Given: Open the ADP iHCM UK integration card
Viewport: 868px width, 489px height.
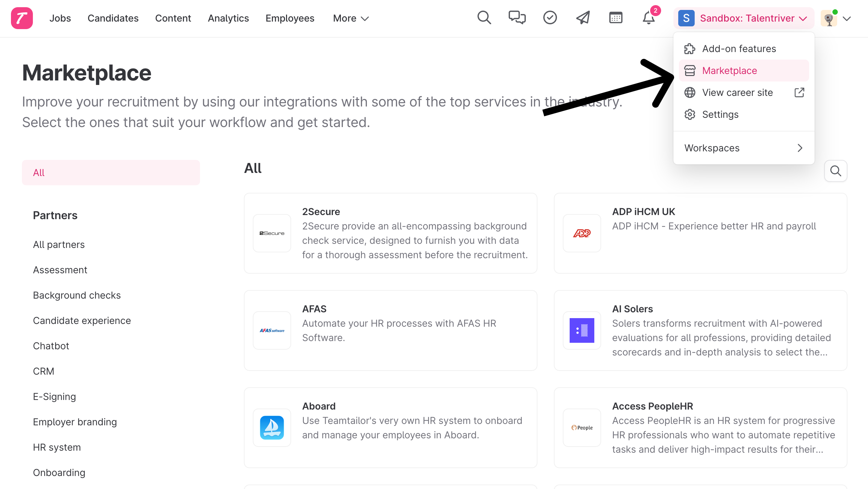Looking at the screenshot, I should [700, 233].
